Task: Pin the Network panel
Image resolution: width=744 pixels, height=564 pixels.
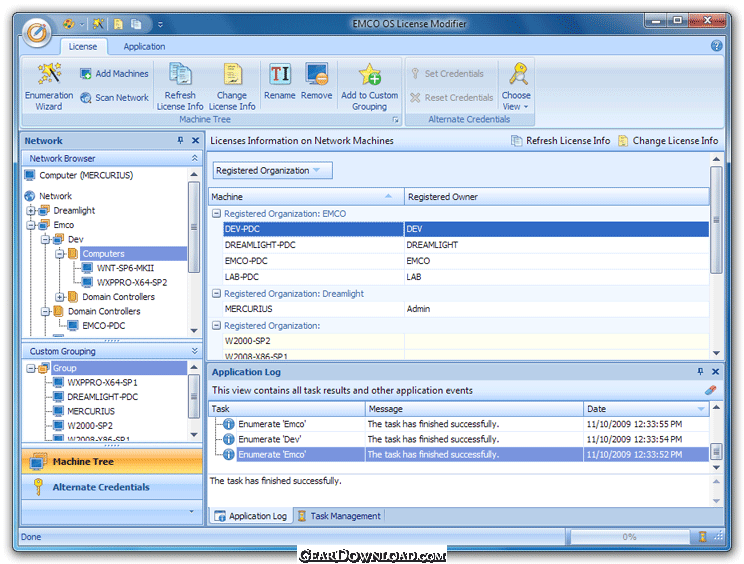Action: pyautogui.click(x=180, y=140)
